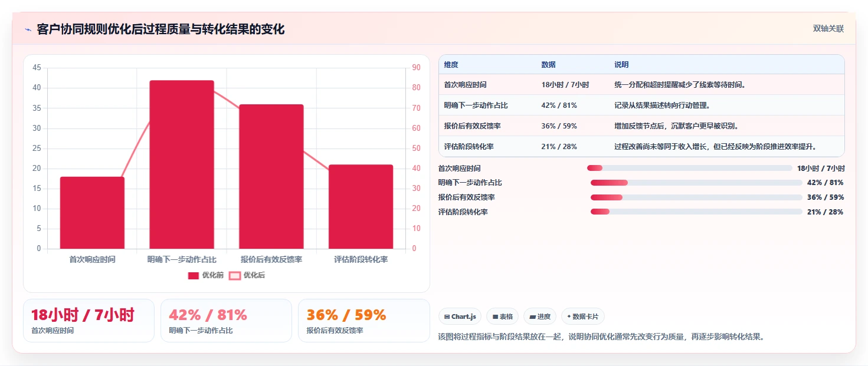The width and height of the screenshot is (868, 366).
Task: Click the icon inside the 进度 chip
Action: 532,316
